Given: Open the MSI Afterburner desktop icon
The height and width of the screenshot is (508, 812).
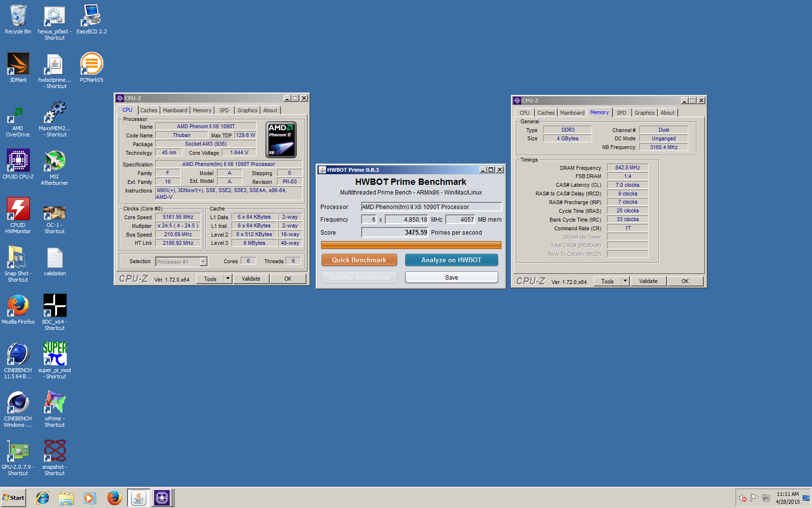Looking at the screenshot, I should 55,167.
